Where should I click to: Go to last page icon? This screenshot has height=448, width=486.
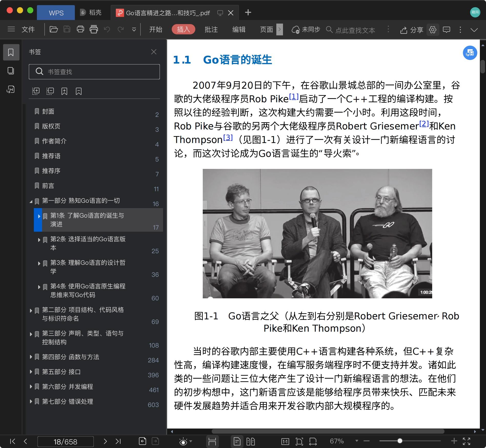click(118, 441)
